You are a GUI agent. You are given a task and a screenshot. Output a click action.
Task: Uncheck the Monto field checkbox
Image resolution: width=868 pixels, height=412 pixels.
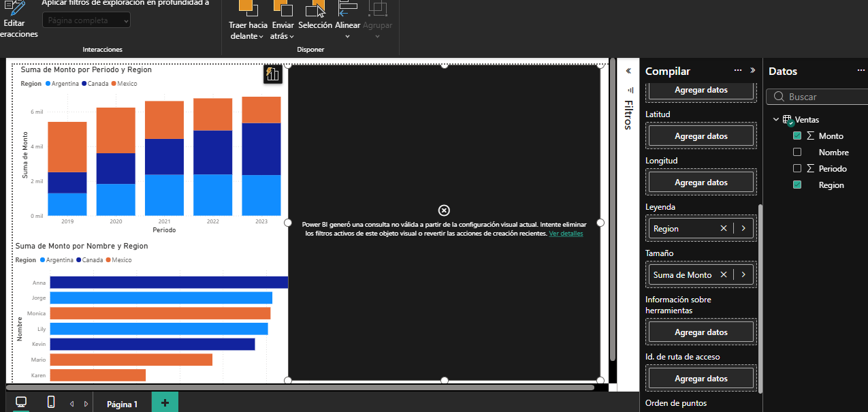tap(797, 136)
